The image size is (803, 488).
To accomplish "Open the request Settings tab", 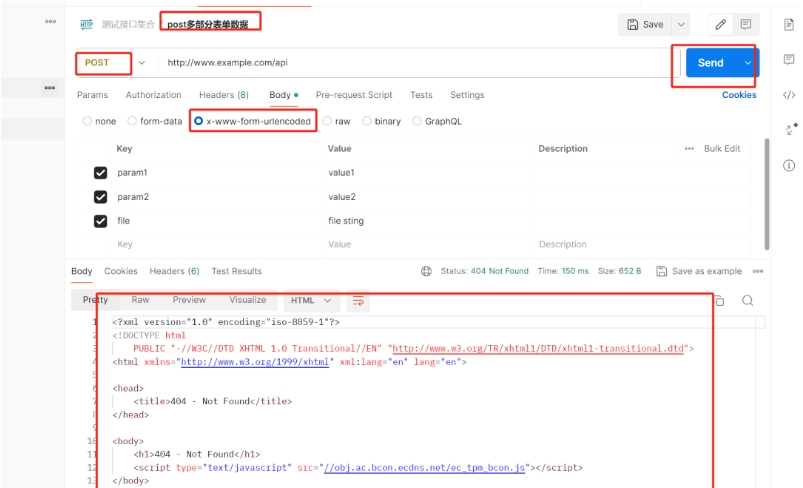I will [467, 95].
